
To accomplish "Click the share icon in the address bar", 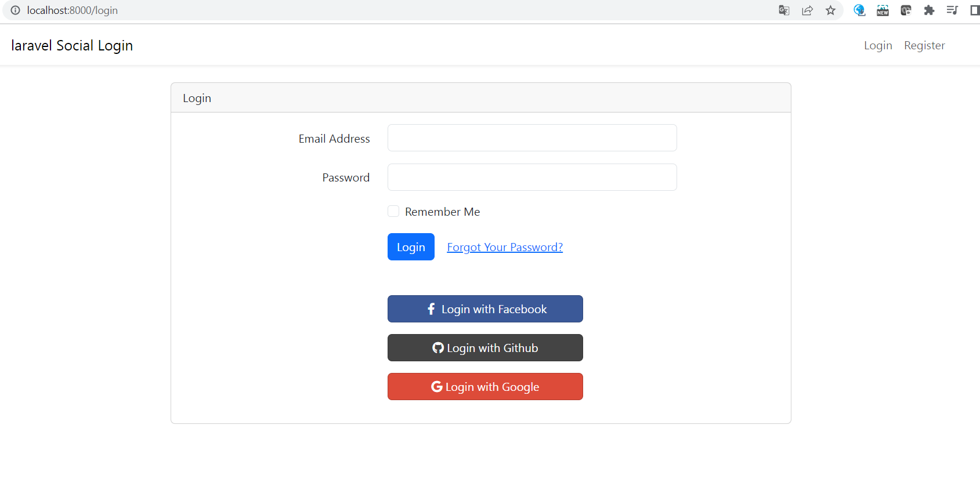I will pos(807,10).
